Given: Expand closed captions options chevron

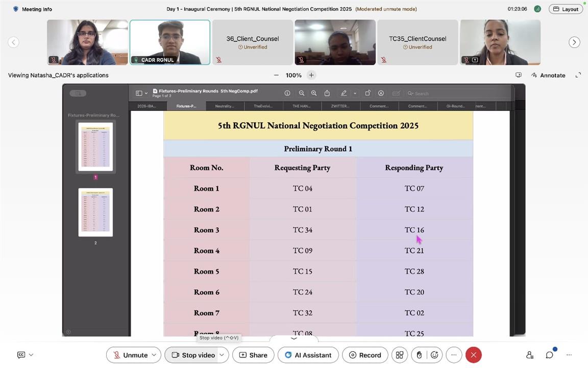Looking at the screenshot, I should click(31, 355).
